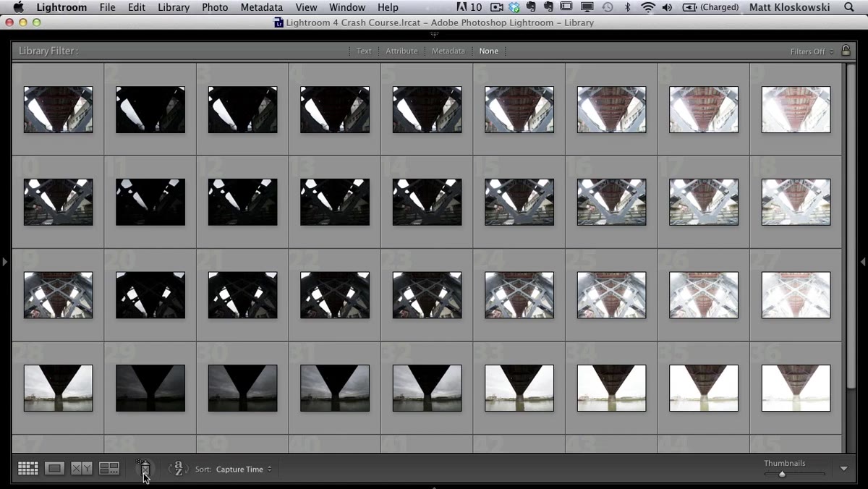Screen dimensions: 868x489
Task: Open the toolbar content triangle menu
Action: click(x=843, y=469)
